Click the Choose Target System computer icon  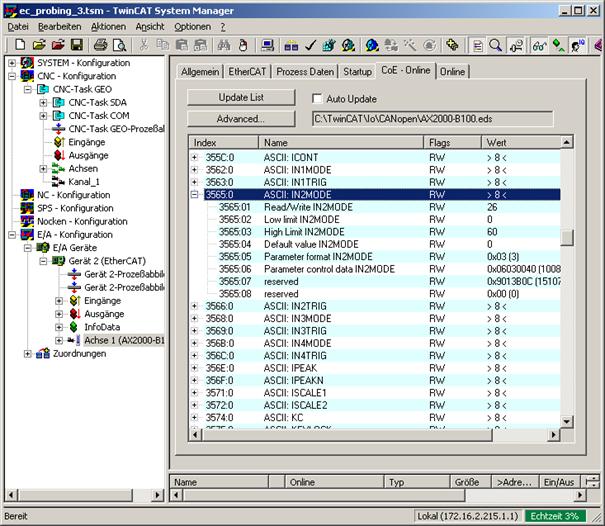pos(267,45)
